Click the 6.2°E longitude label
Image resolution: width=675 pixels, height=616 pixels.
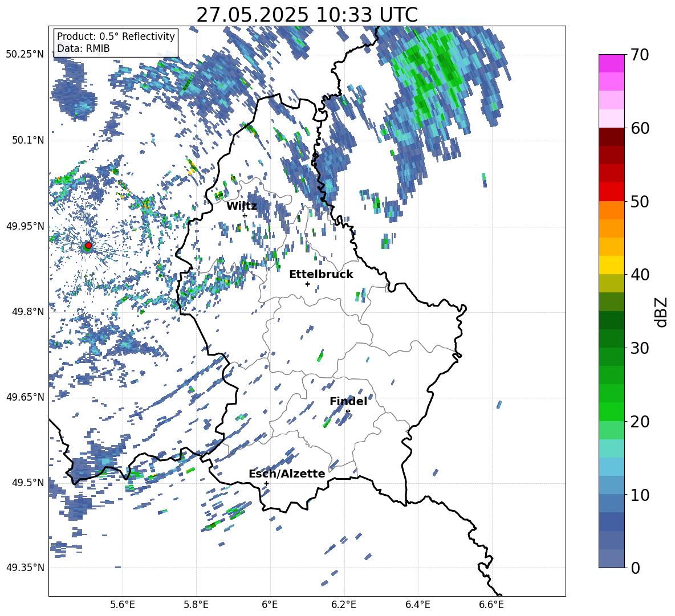pos(344,605)
